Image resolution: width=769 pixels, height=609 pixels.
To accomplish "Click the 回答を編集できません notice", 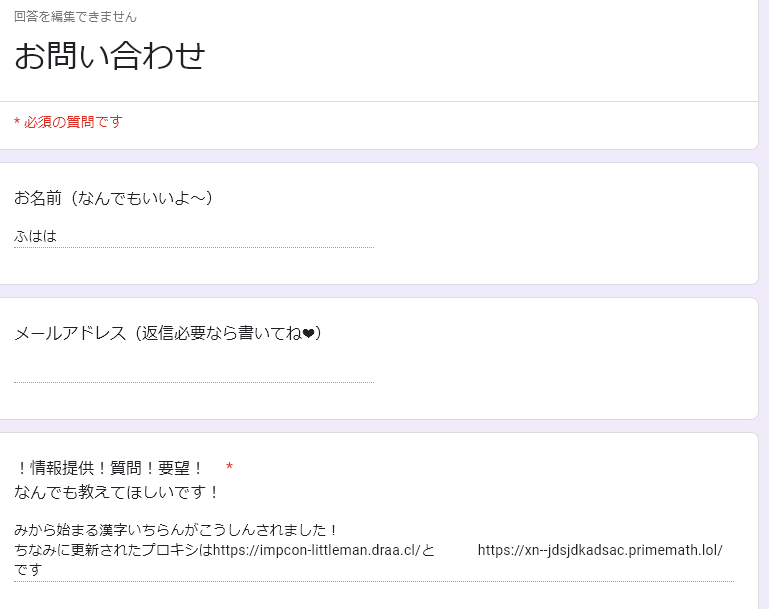I will point(75,17).
